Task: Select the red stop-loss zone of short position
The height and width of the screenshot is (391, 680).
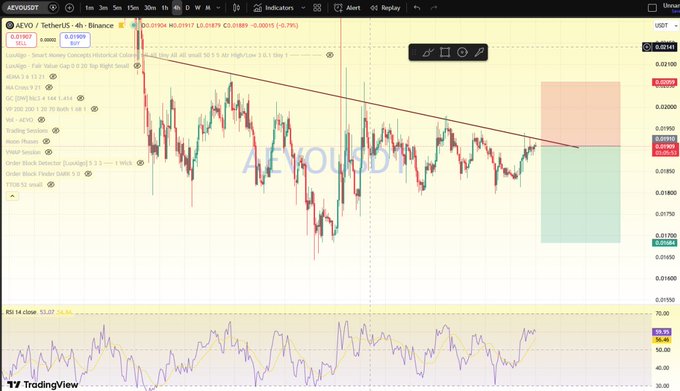Action: 580,114
